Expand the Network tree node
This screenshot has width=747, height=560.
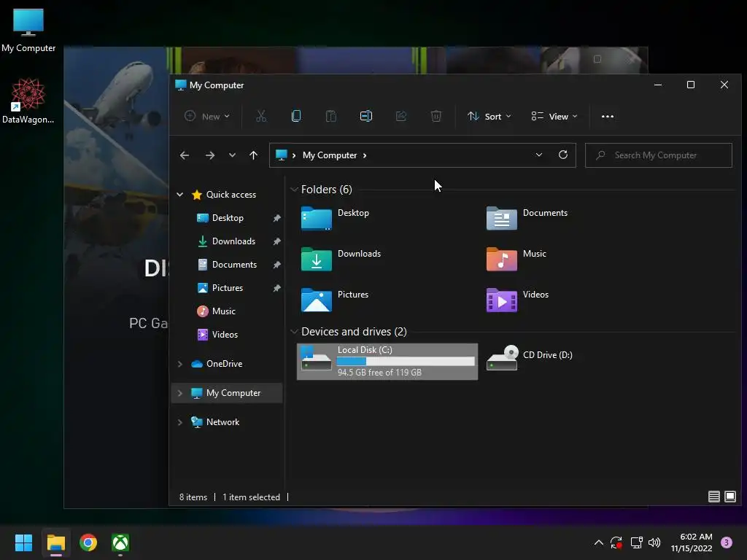180,422
